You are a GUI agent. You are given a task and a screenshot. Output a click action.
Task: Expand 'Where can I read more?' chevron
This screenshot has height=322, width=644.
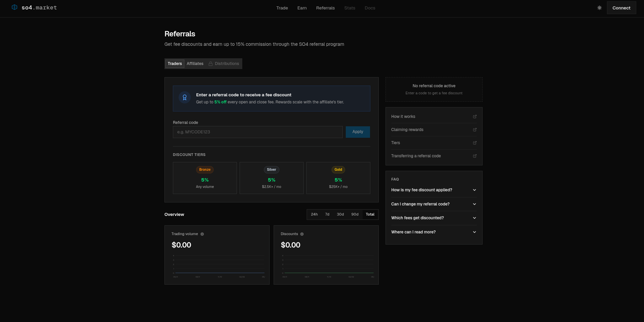(x=474, y=232)
